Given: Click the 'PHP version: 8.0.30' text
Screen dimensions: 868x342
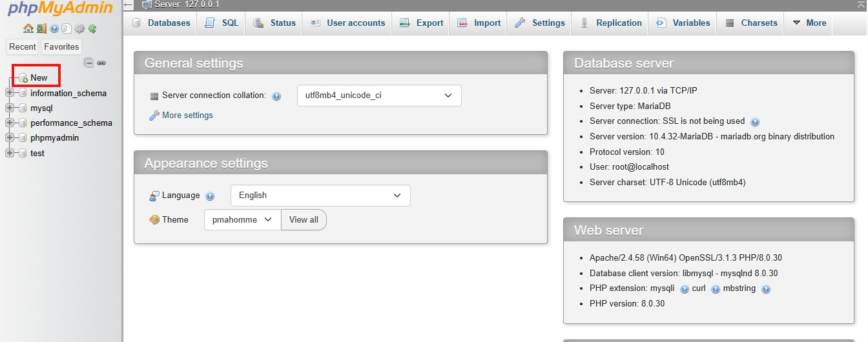Looking at the screenshot, I should click(627, 303).
